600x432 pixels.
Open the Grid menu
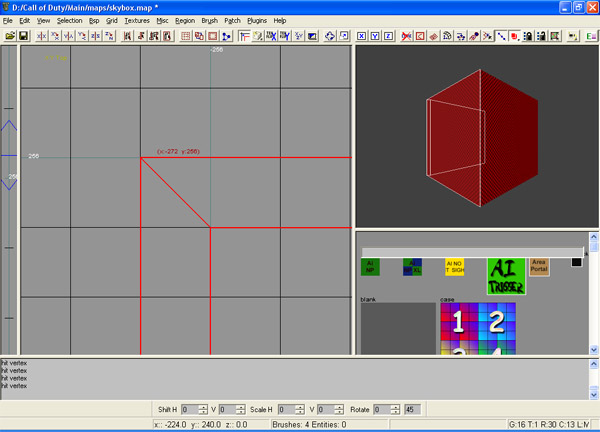(x=112, y=21)
